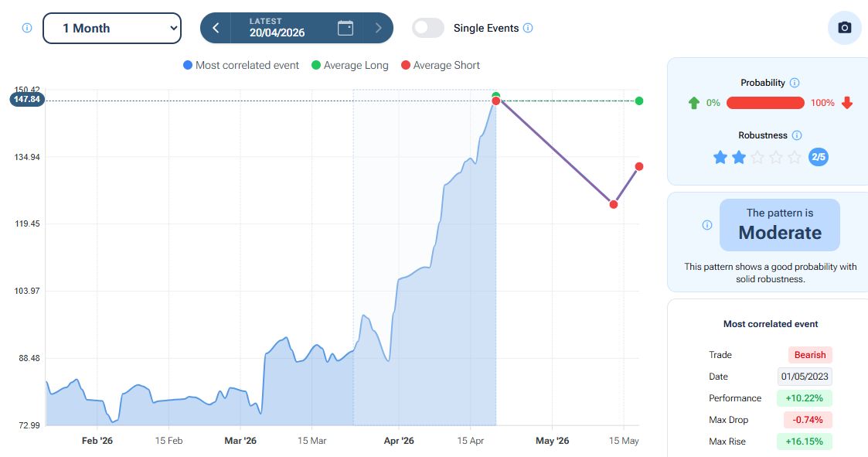
Task: Click the red down arrow probability icon
Action: 847,103
